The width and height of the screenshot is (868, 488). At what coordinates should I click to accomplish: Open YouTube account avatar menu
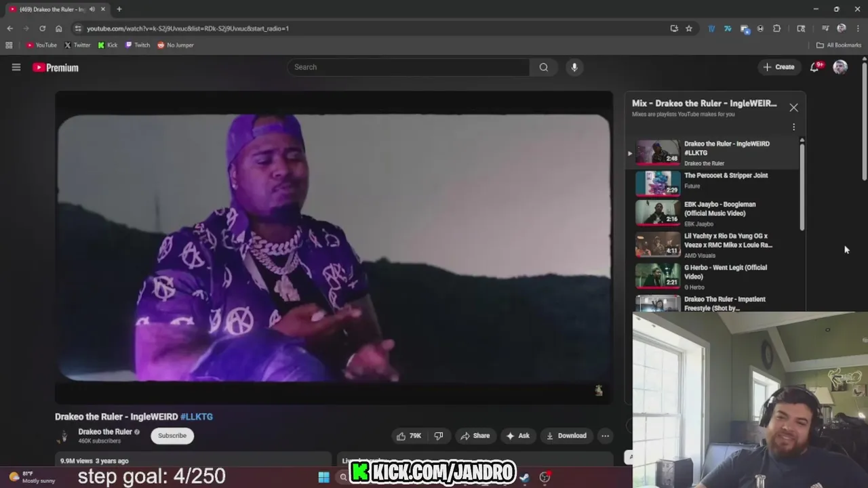(840, 67)
